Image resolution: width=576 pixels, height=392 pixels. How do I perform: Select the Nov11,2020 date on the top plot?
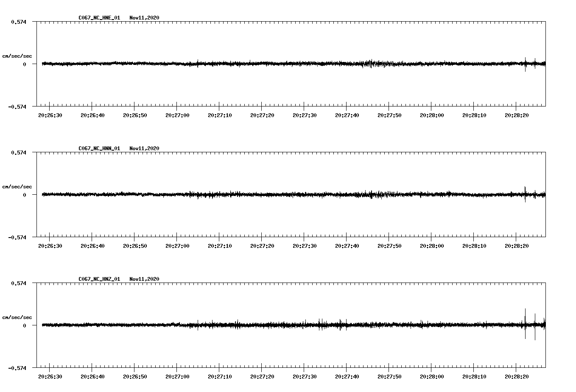(x=144, y=18)
